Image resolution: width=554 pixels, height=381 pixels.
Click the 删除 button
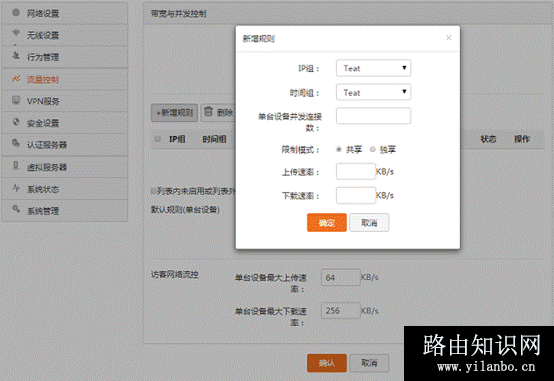(218, 113)
